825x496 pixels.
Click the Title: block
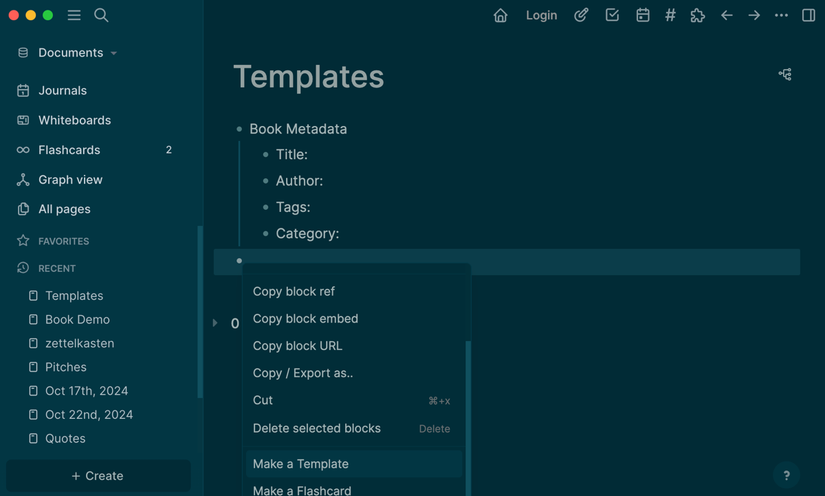[x=291, y=155]
